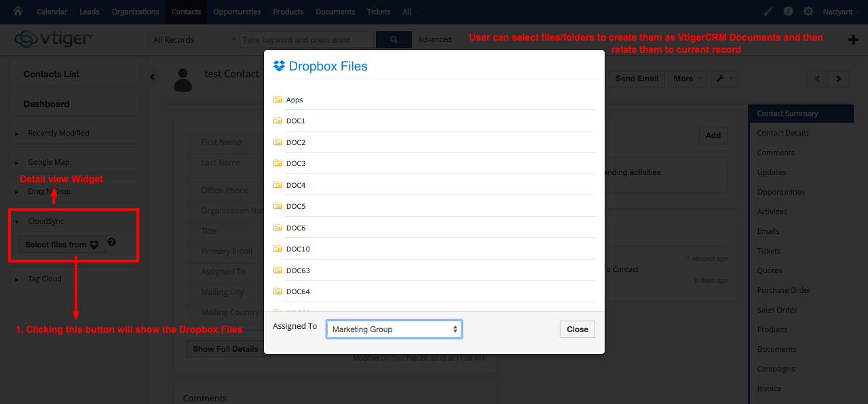Image resolution: width=868 pixels, height=404 pixels.
Task: Open the More actions dropdown
Action: (687, 79)
